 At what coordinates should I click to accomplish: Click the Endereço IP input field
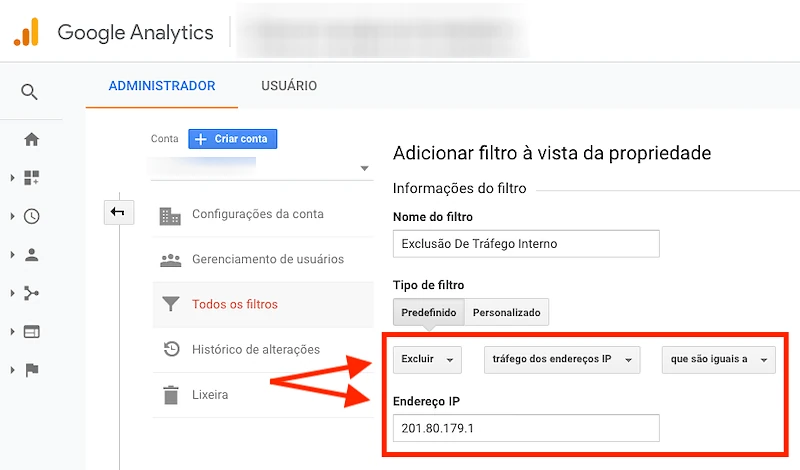pos(526,428)
